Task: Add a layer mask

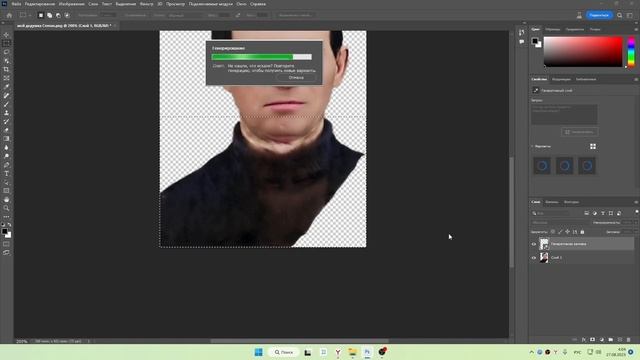Action: click(593, 340)
